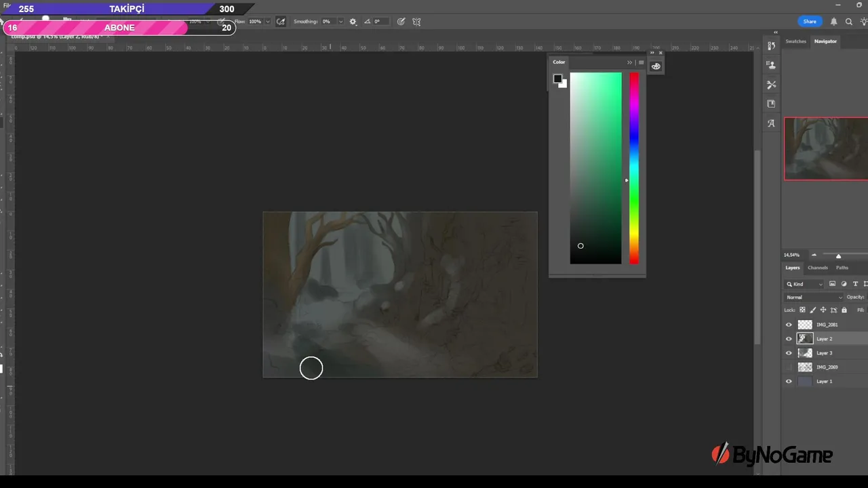868x488 pixels.
Task: Close the collapsed palette dock
Action: click(x=660, y=53)
